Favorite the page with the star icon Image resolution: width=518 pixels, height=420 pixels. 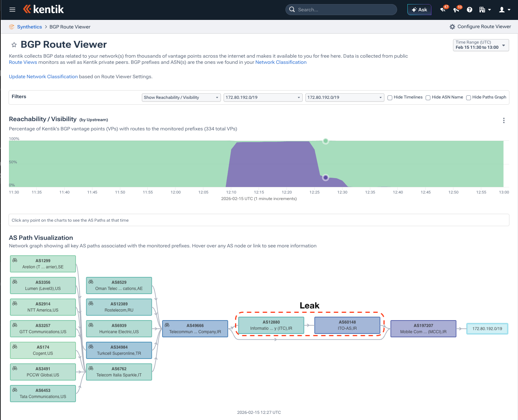tap(14, 45)
